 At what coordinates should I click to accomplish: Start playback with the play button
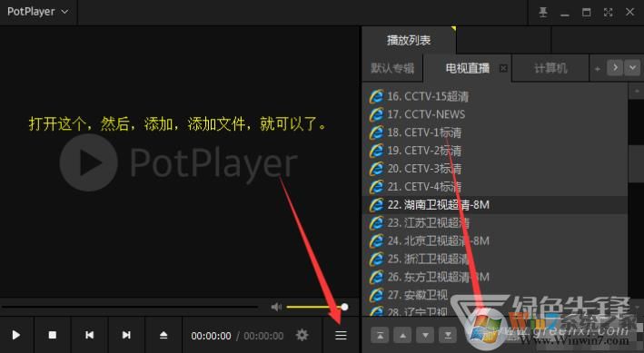point(16,335)
